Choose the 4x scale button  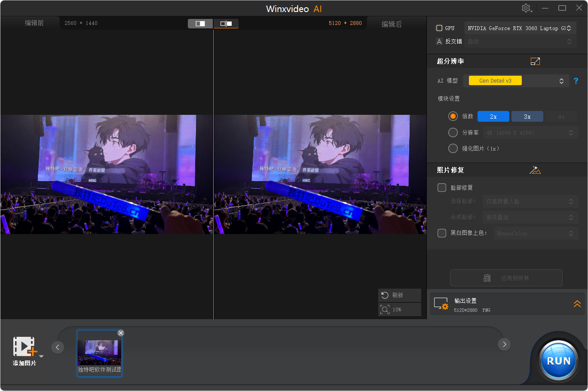(x=561, y=117)
